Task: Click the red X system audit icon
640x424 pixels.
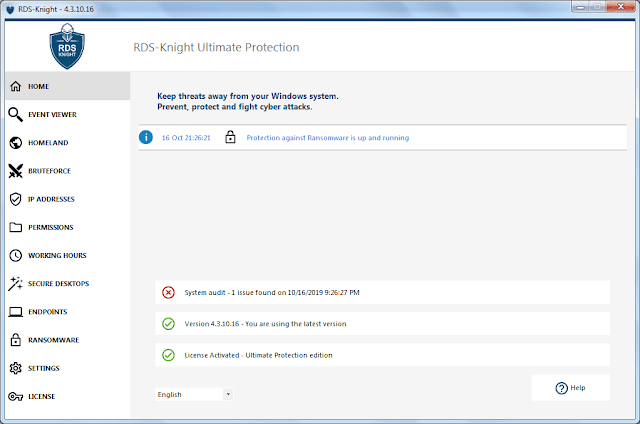Action: (x=168, y=292)
